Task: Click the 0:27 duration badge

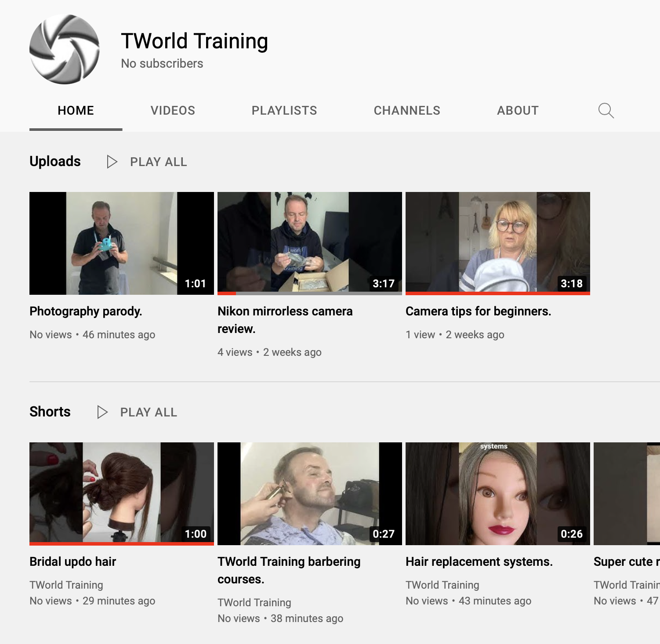Action: 384,534
